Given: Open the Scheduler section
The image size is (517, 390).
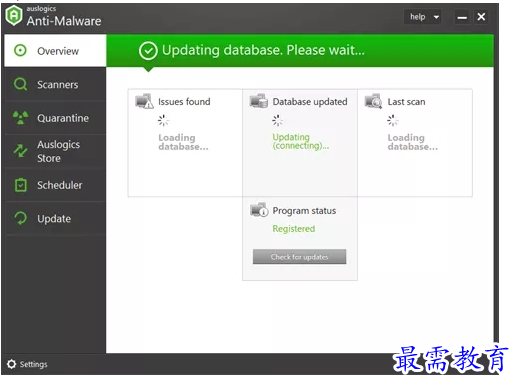Looking at the screenshot, I should pyautogui.click(x=55, y=185).
